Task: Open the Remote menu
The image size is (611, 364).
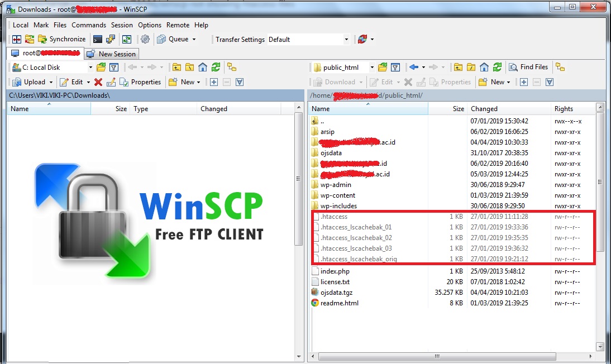Action: (178, 25)
